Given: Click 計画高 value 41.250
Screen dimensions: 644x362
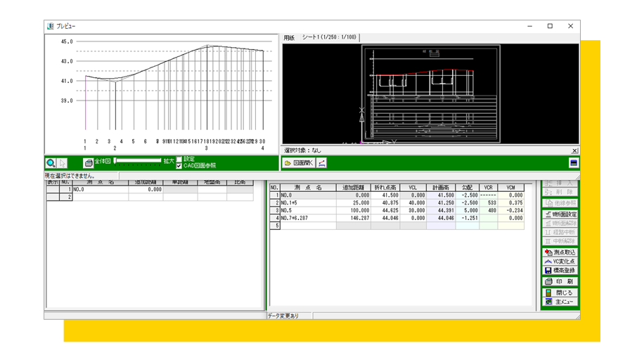Looking at the screenshot, I should point(441,202).
